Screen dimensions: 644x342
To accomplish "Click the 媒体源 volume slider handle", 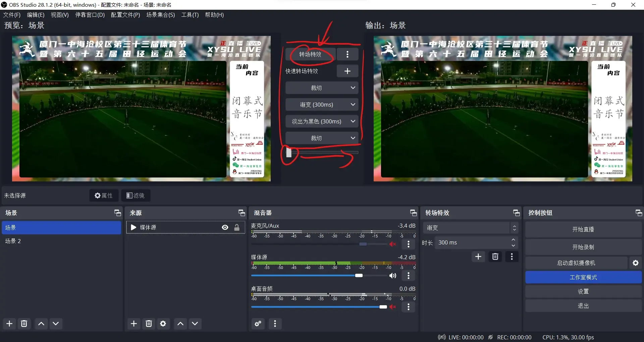I will click(x=359, y=276).
